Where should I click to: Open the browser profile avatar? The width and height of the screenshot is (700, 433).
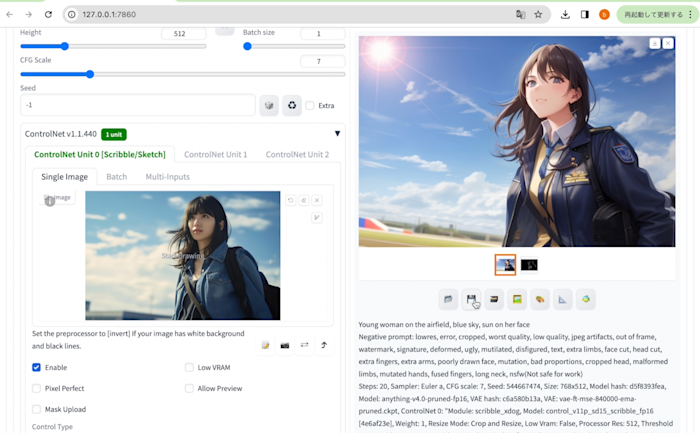click(x=604, y=14)
